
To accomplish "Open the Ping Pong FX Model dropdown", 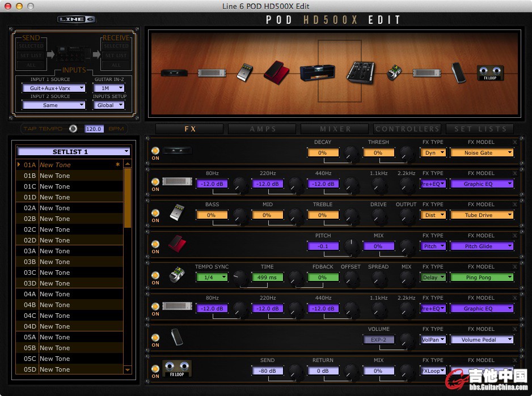I will tap(482, 278).
